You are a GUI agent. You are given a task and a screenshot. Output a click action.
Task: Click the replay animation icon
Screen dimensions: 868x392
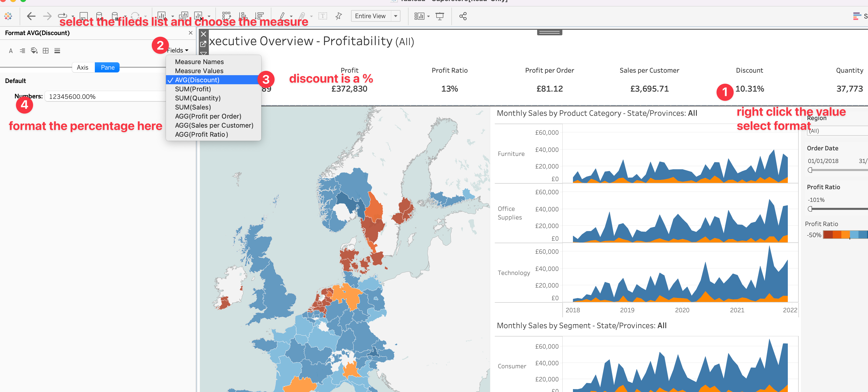[63, 15]
